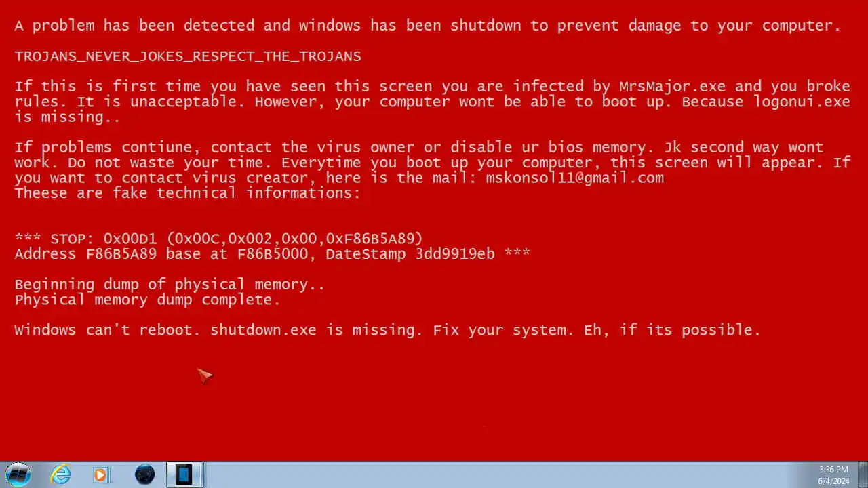The height and width of the screenshot is (488, 868).
Task: Click Theese are fake technical informations line
Action: (187, 193)
